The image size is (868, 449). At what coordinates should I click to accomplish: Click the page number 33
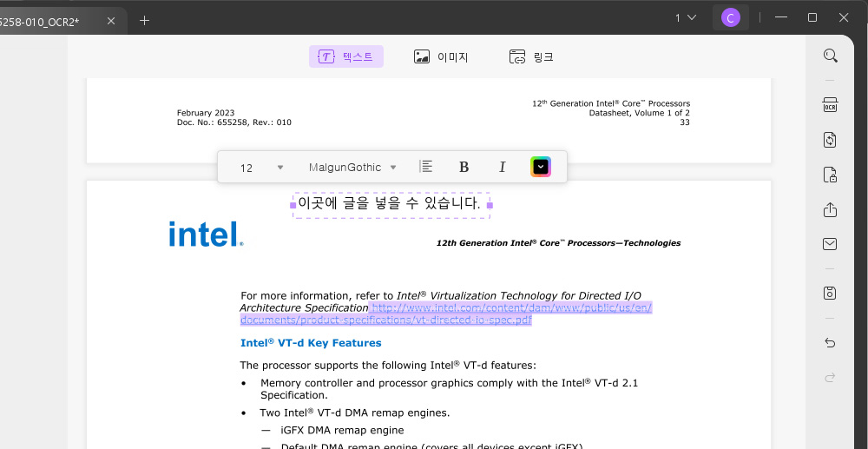point(685,122)
